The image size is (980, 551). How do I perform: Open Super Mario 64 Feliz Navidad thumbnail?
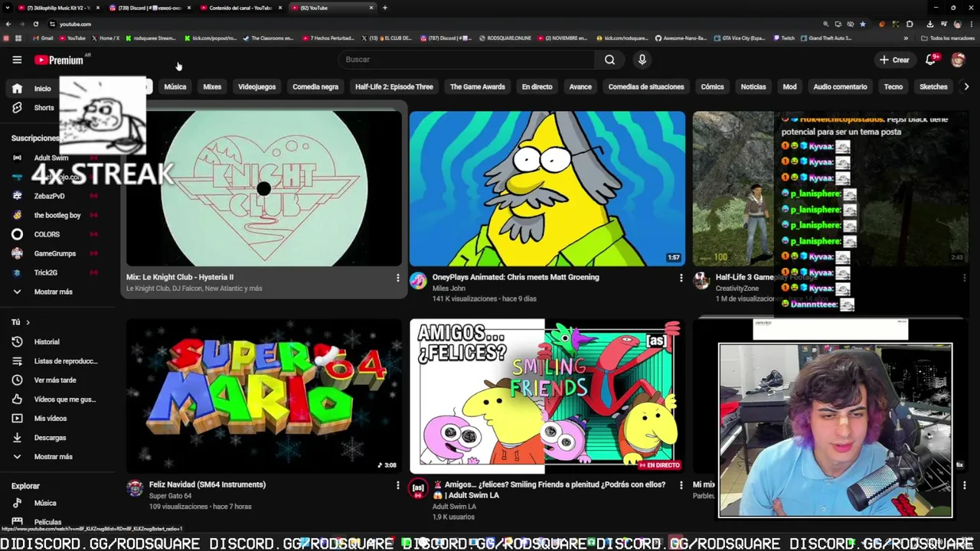[x=264, y=396]
